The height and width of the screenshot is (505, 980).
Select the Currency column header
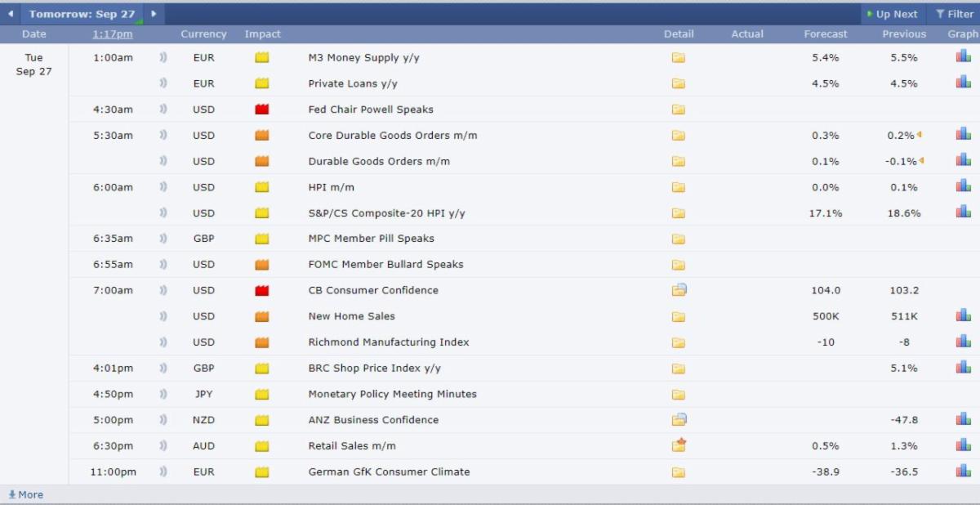(x=203, y=34)
